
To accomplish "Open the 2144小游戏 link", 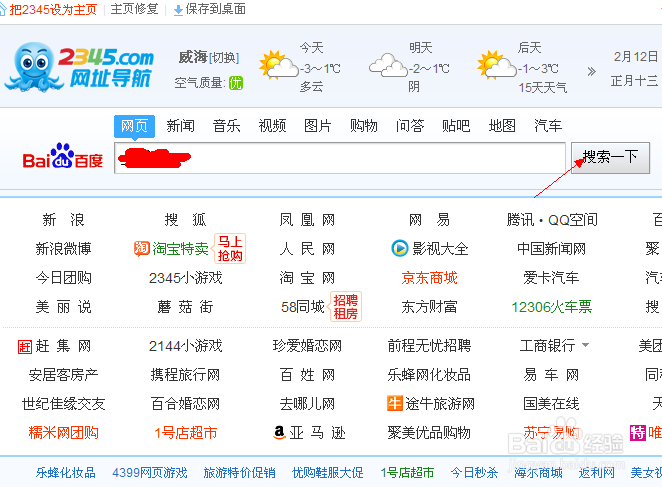I will pyautogui.click(x=185, y=346).
